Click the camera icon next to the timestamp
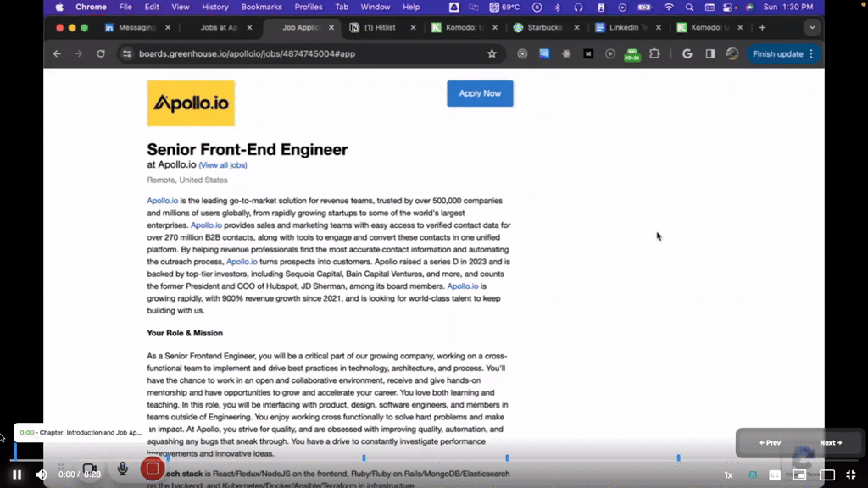The width and height of the screenshot is (868, 488). (x=88, y=469)
